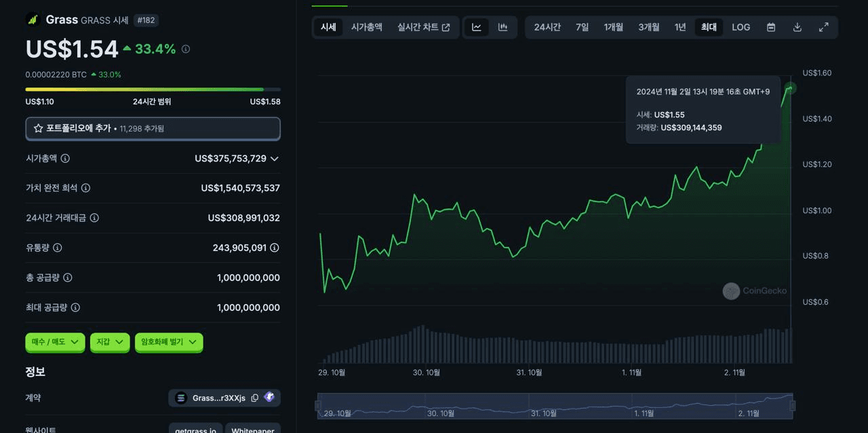This screenshot has height=433, width=868.
Task: Grab the left handle of chart range navigator
Action: coord(318,406)
